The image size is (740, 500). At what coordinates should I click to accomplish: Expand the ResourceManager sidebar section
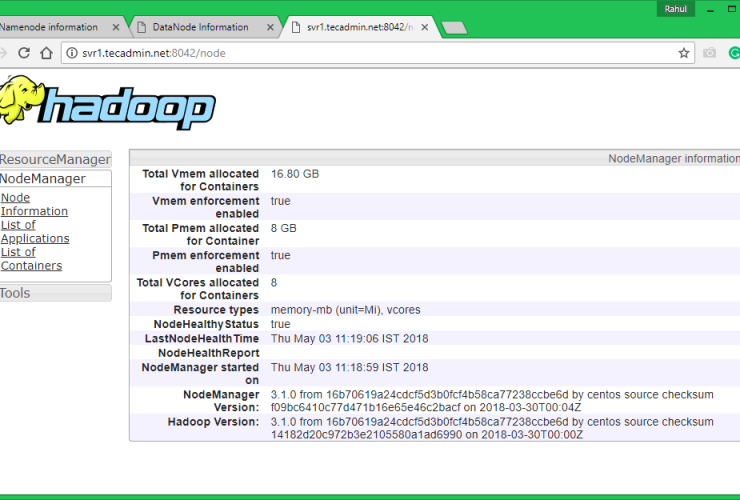click(x=55, y=159)
